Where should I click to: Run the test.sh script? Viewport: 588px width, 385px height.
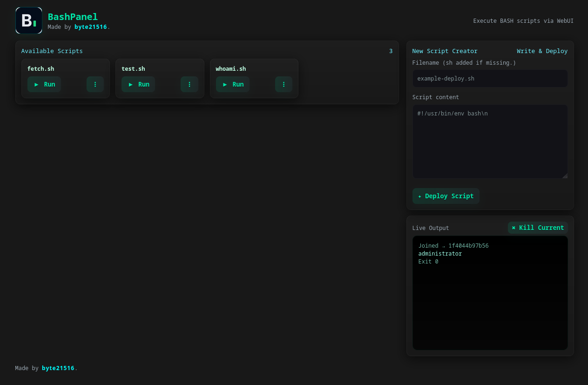pos(138,84)
